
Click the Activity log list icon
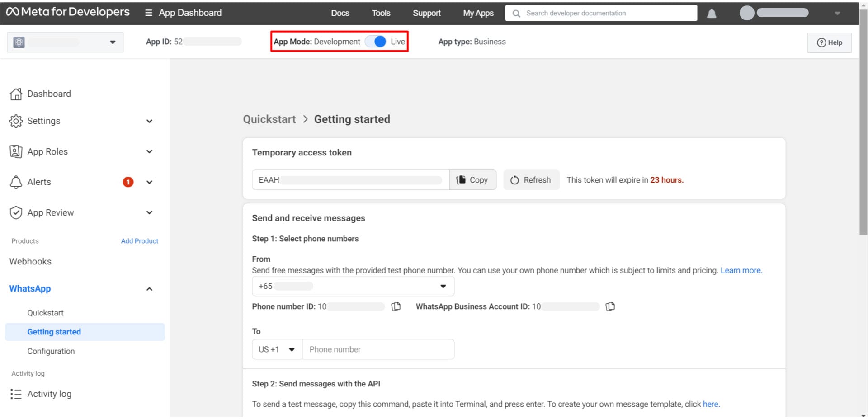pyautogui.click(x=16, y=394)
